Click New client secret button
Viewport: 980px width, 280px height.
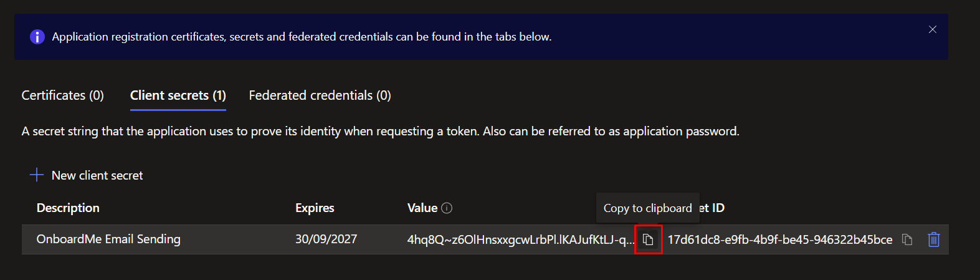pyautogui.click(x=97, y=175)
